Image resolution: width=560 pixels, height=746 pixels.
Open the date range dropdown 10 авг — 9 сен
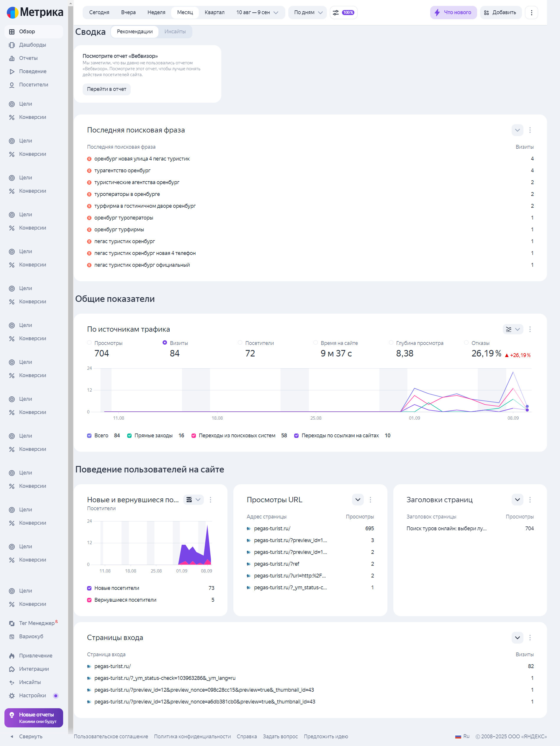tap(257, 12)
